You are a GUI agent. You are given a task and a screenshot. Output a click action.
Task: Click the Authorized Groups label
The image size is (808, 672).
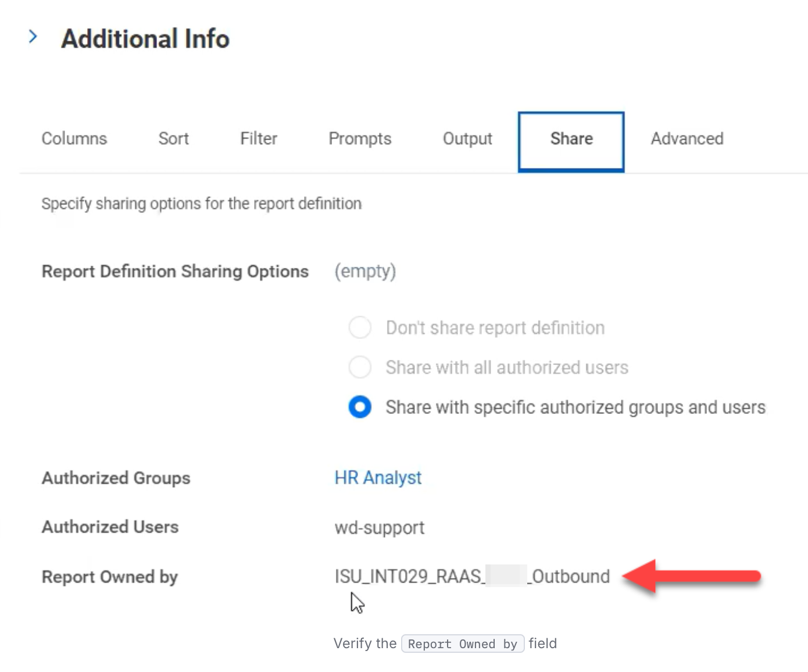tap(116, 478)
